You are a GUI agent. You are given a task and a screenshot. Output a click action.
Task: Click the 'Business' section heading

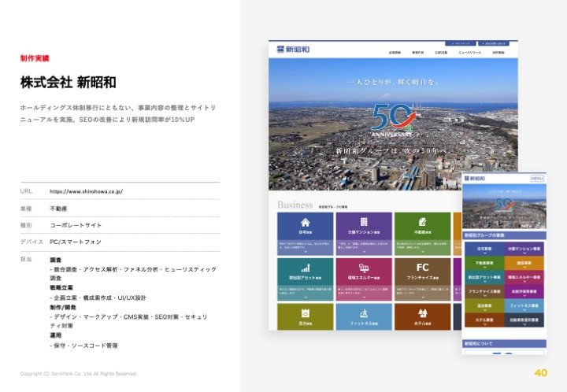tap(295, 205)
